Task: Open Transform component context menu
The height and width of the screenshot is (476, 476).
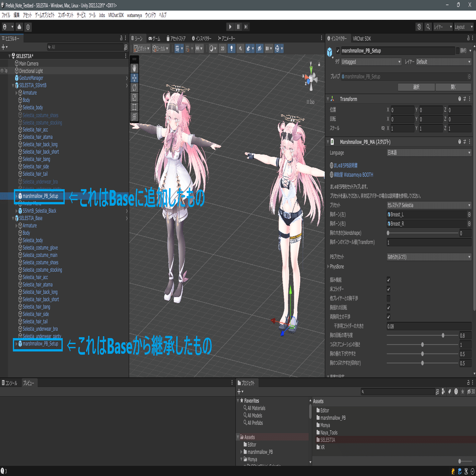Action: coord(470,99)
